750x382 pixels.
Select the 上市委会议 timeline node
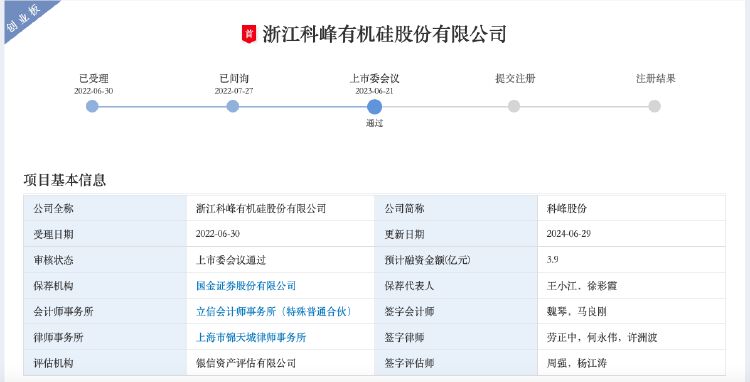[x=375, y=107]
